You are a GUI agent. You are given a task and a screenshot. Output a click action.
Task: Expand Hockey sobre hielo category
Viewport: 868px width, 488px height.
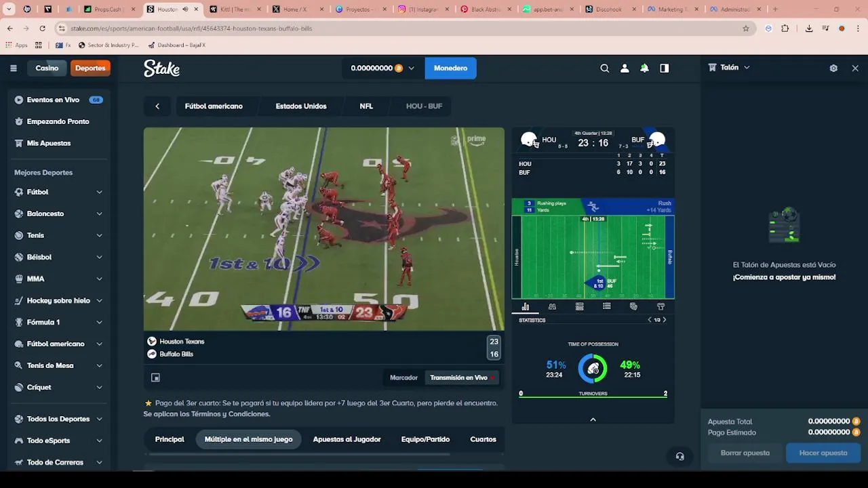coord(58,300)
